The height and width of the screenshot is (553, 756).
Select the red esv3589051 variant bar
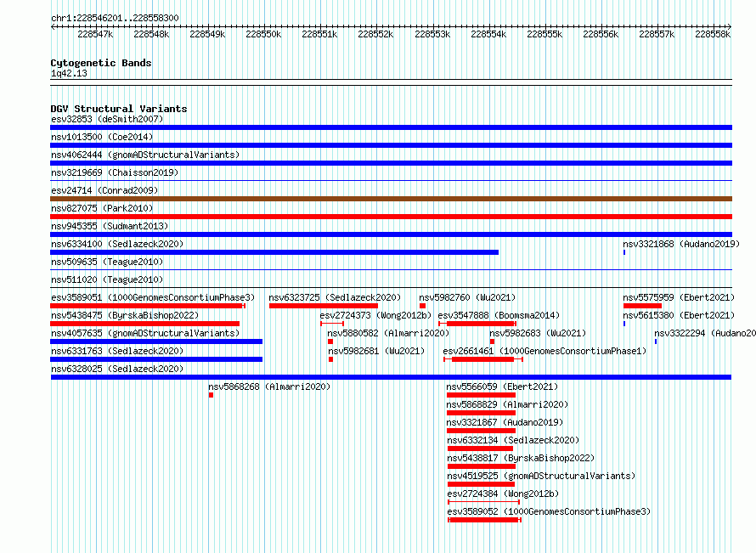coord(148,306)
